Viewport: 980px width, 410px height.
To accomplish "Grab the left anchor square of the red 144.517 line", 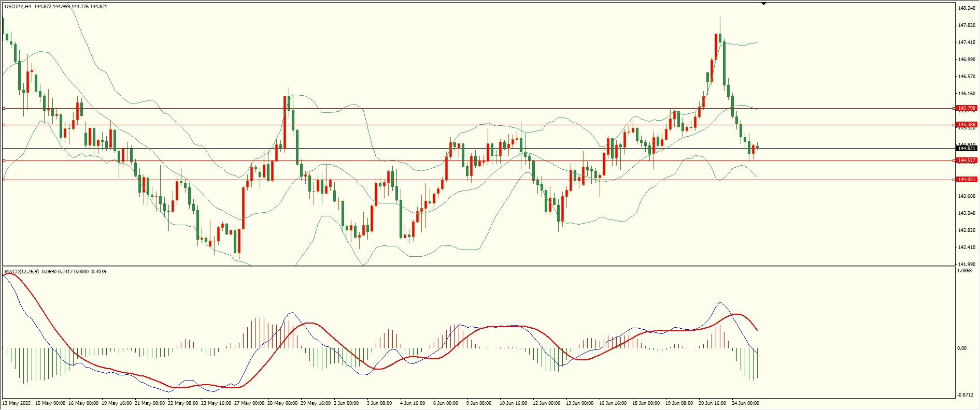I will [x=4, y=161].
